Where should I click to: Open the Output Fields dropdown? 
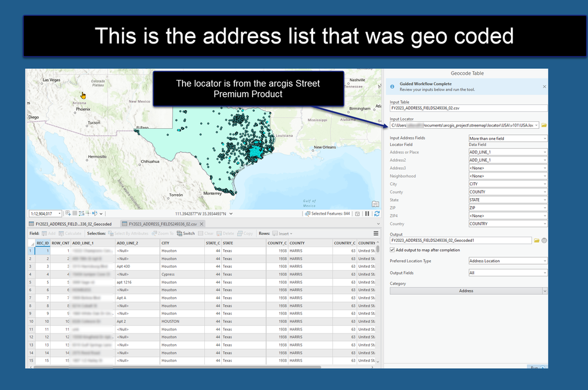click(508, 273)
